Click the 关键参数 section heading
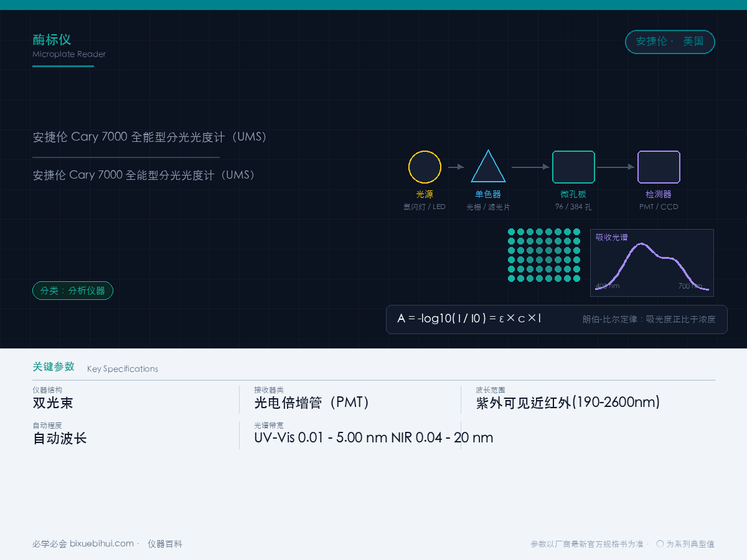The height and width of the screenshot is (560, 747). click(54, 366)
